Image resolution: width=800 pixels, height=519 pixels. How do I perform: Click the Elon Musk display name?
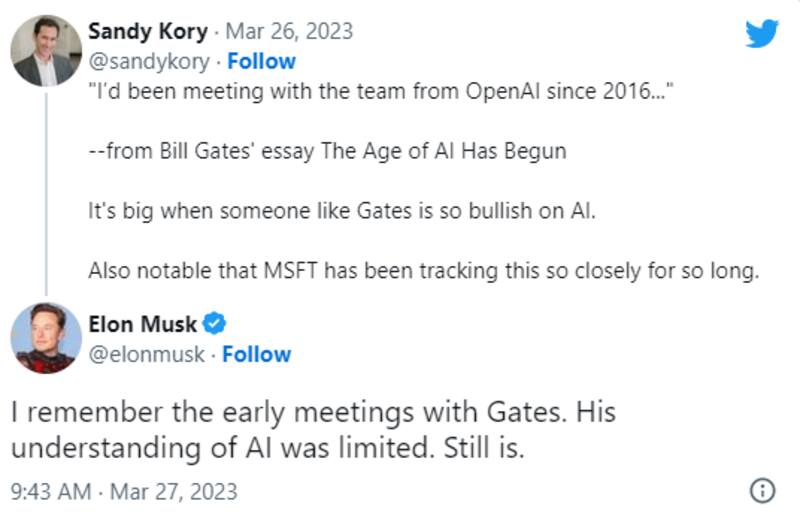143,324
